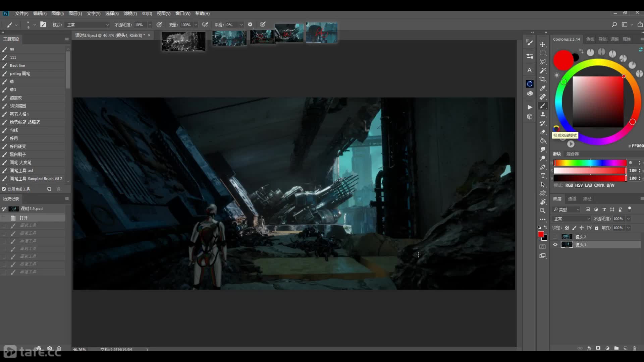Select the Paint Bucket tool

pyautogui.click(x=542, y=141)
